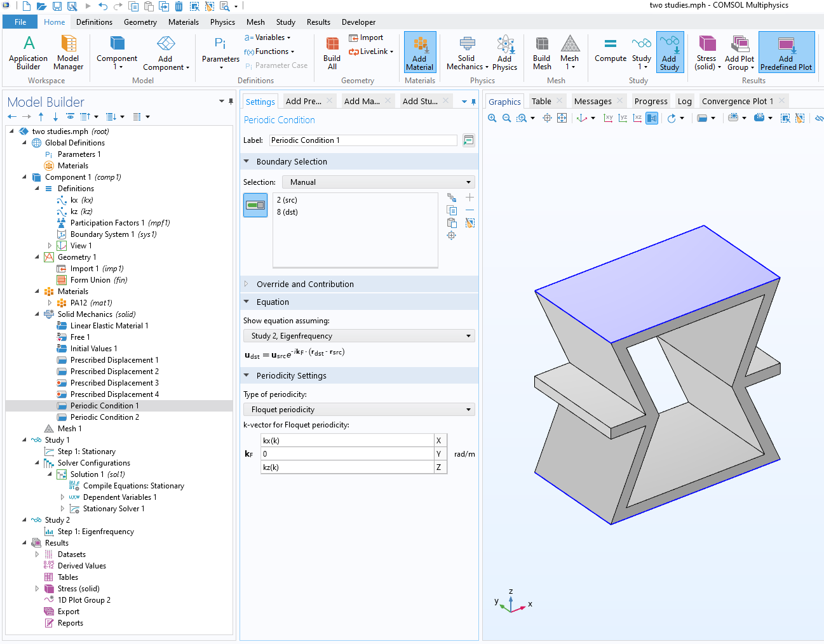Click the Label text field

tap(362, 140)
